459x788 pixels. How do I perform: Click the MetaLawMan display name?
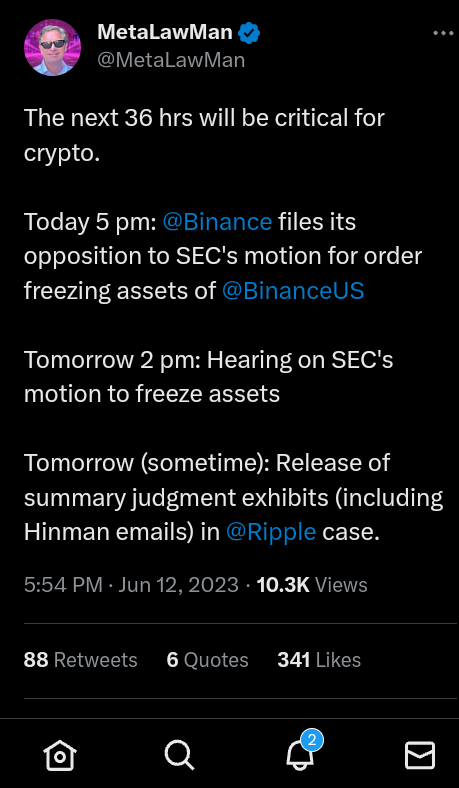[165, 33]
